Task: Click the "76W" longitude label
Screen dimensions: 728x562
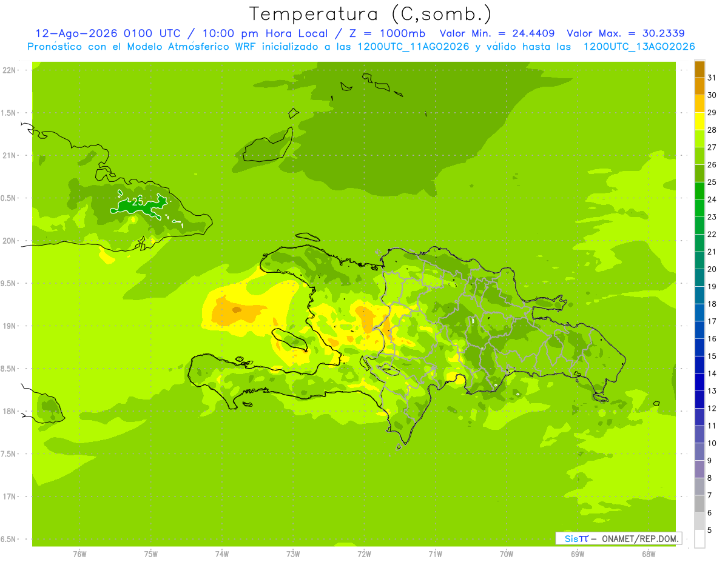Action: [79, 554]
